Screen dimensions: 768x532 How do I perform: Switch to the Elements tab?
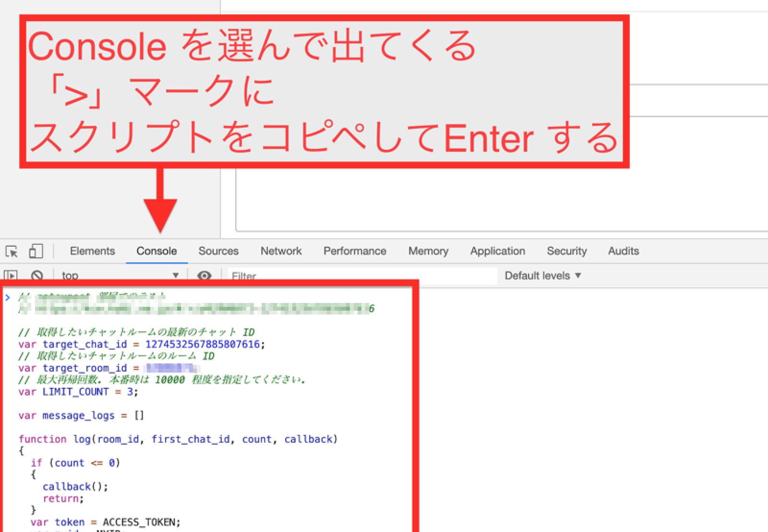click(x=93, y=251)
